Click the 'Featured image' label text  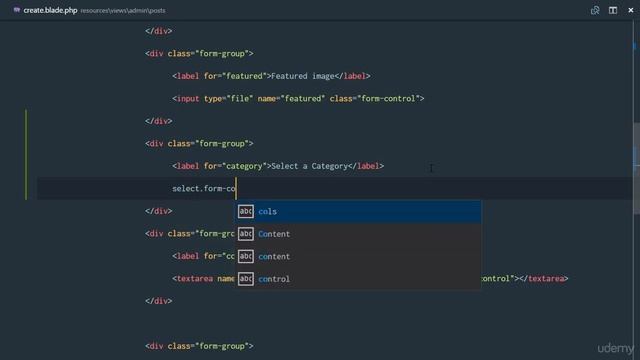pyautogui.click(x=302, y=76)
